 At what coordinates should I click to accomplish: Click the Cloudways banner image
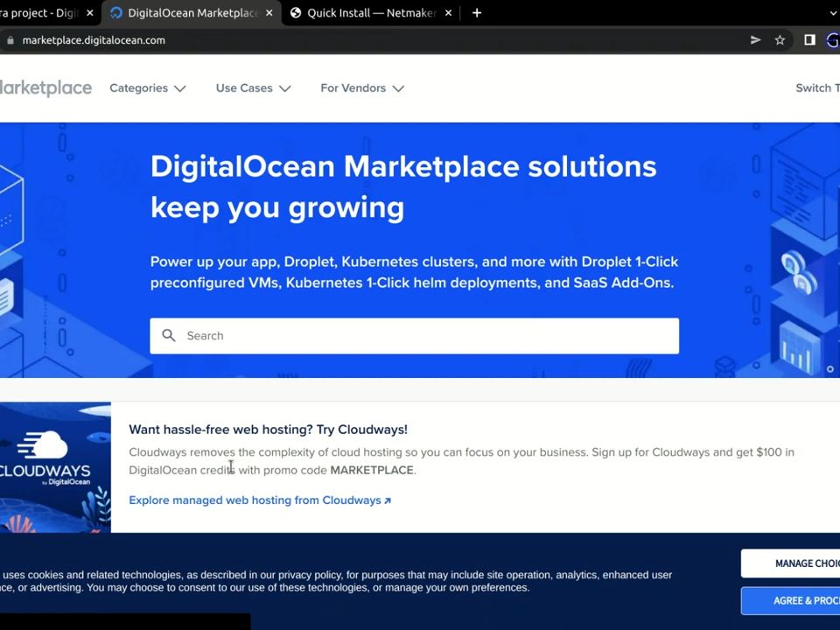55,467
